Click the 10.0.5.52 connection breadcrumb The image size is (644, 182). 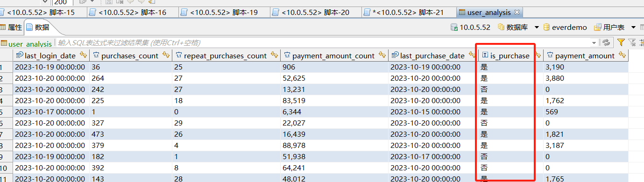click(x=470, y=27)
